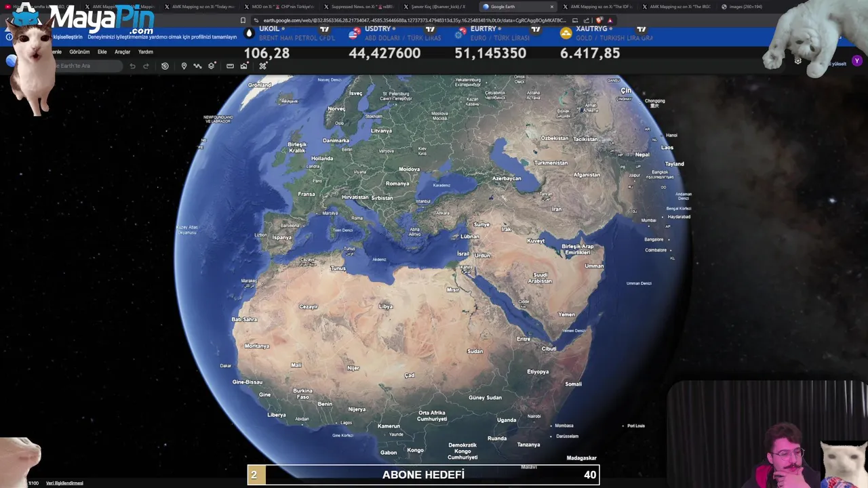The image size is (868, 488).
Task: Select the draw path or polygon tool
Action: (x=197, y=66)
